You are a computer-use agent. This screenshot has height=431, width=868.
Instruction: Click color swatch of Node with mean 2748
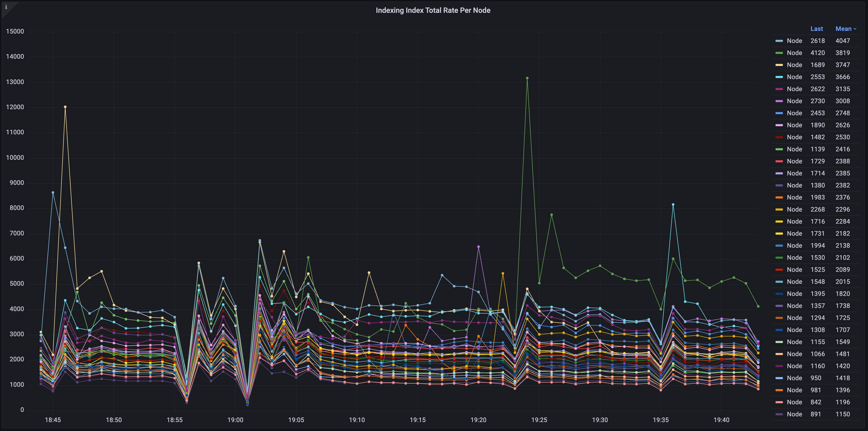click(779, 113)
